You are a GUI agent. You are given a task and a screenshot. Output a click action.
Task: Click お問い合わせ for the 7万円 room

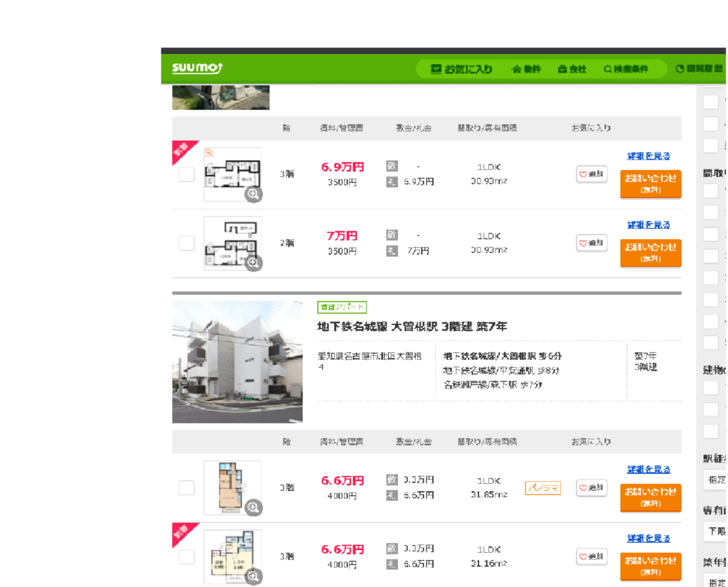click(x=651, y=253)
